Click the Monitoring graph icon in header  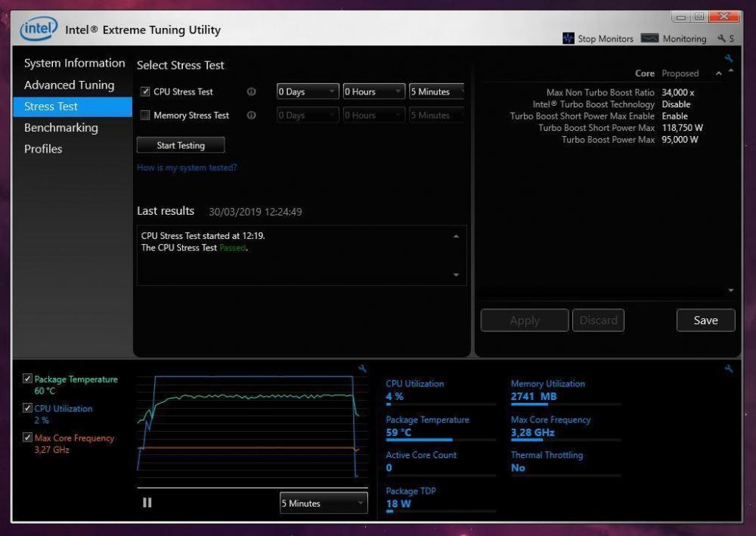649,39
